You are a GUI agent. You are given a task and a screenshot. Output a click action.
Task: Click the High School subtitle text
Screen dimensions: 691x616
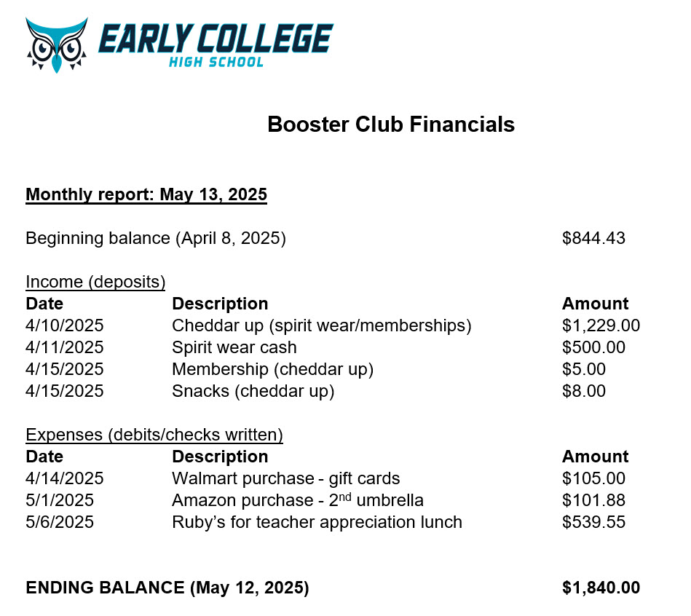point(216,62)
